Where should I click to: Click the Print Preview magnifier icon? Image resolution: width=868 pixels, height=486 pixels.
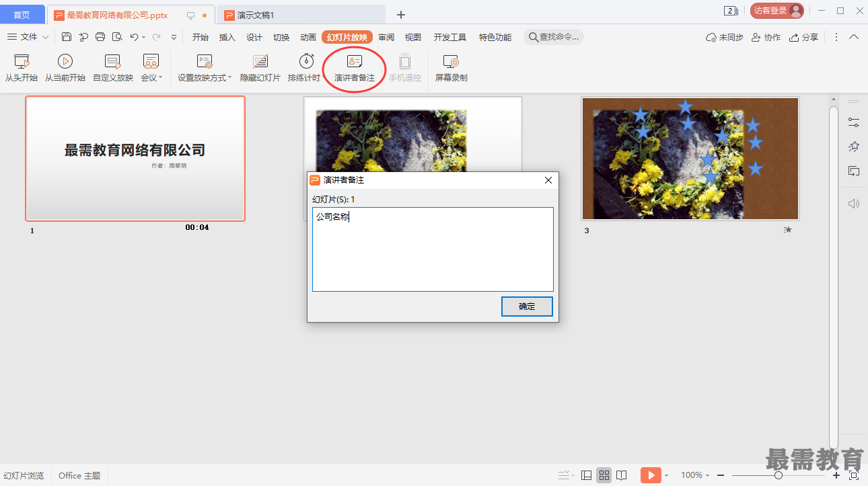coord(117,37)
